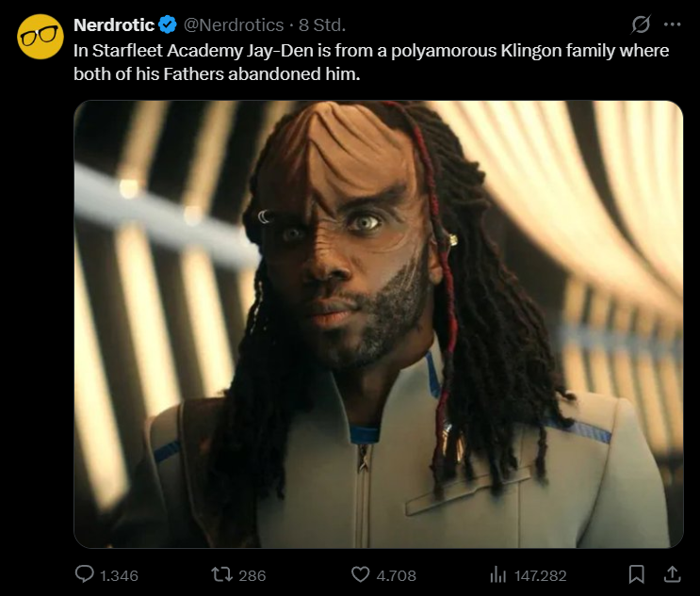This screenshot has width=700, height=596.
Task: Click the reply speech bubble icon
Action: pyautogui.click(x=84, y=573)
